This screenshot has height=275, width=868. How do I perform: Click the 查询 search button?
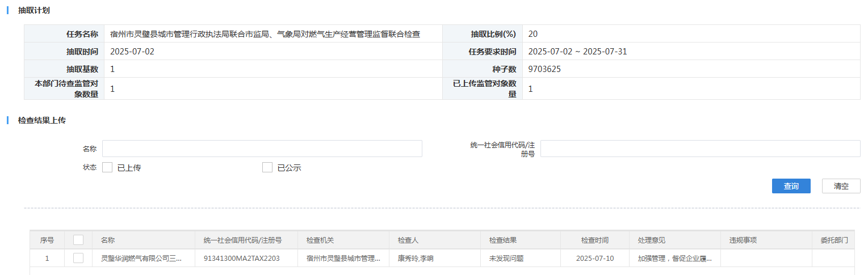(791, 186)
